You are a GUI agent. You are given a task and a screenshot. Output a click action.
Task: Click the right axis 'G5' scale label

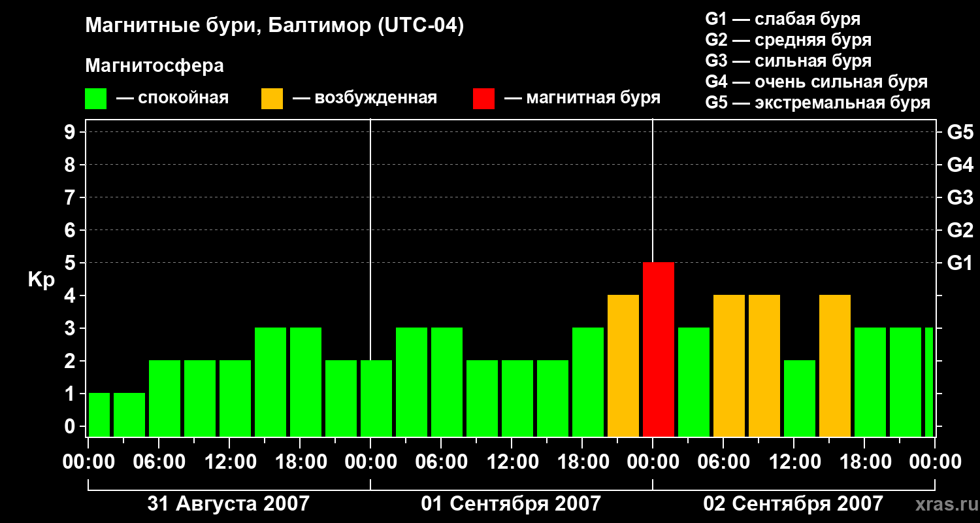pos(960,132)
